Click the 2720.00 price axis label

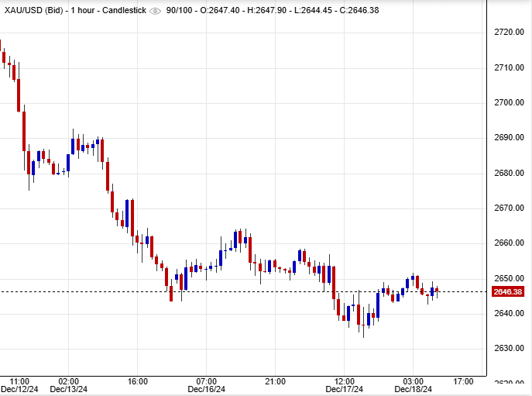[x=510, y=32]
